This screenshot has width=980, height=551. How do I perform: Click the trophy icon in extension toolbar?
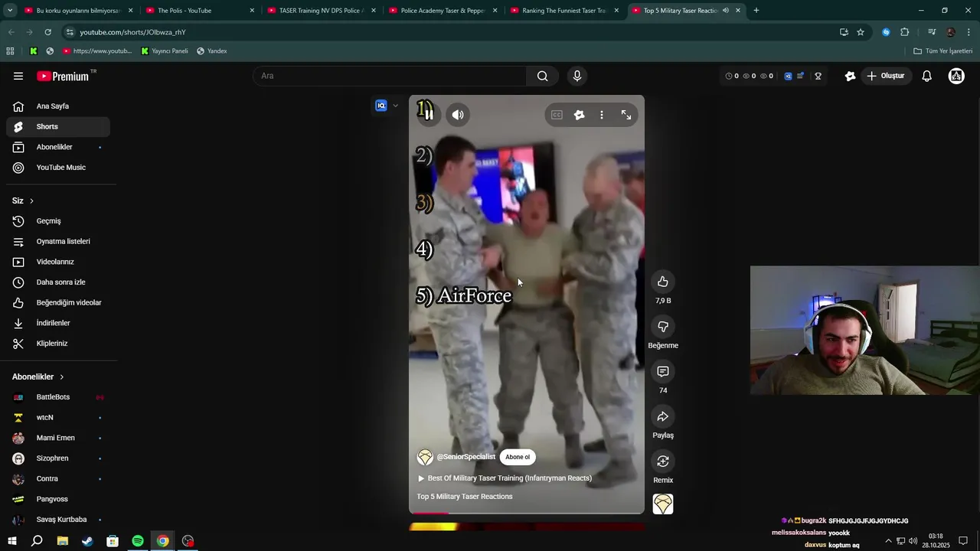tap(818, 76)
